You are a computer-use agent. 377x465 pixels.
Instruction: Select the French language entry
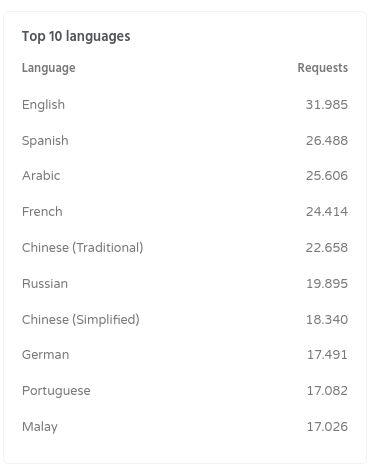click(x=185, y=211)
